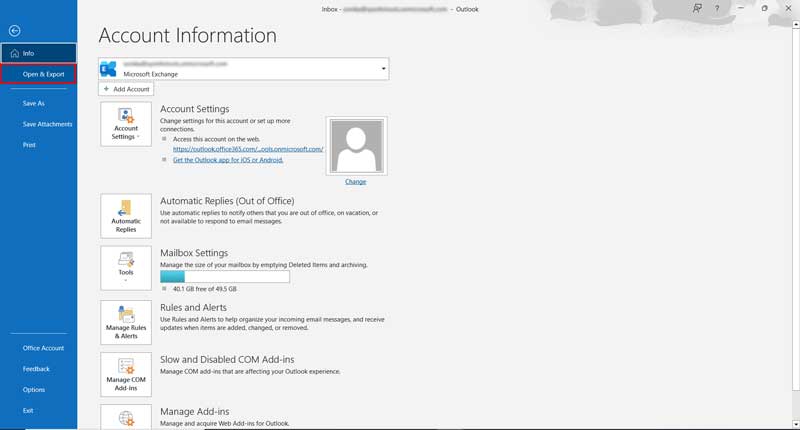
Task: Click the Manage Add-ins heading
Action: (x=195, y=412)
